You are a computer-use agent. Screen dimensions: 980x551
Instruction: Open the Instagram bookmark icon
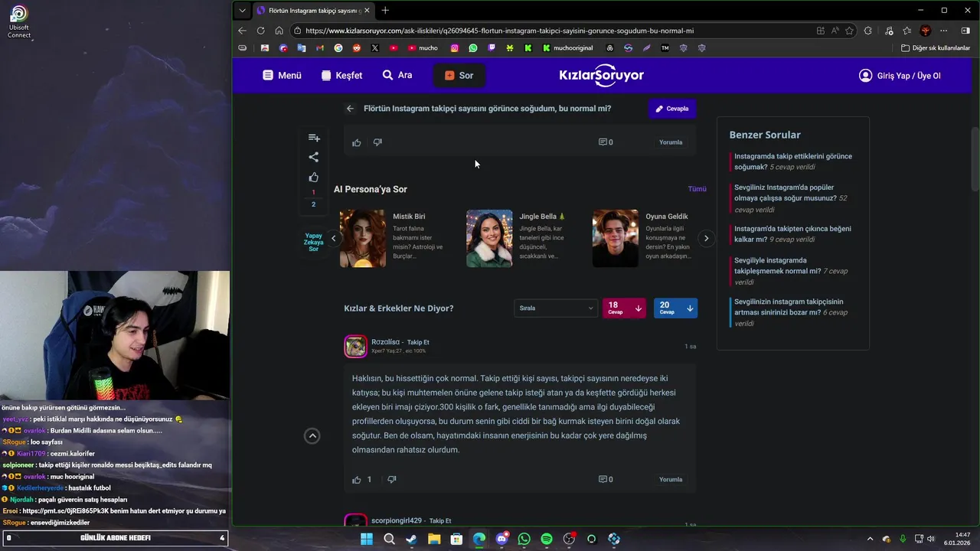[454, 47]
